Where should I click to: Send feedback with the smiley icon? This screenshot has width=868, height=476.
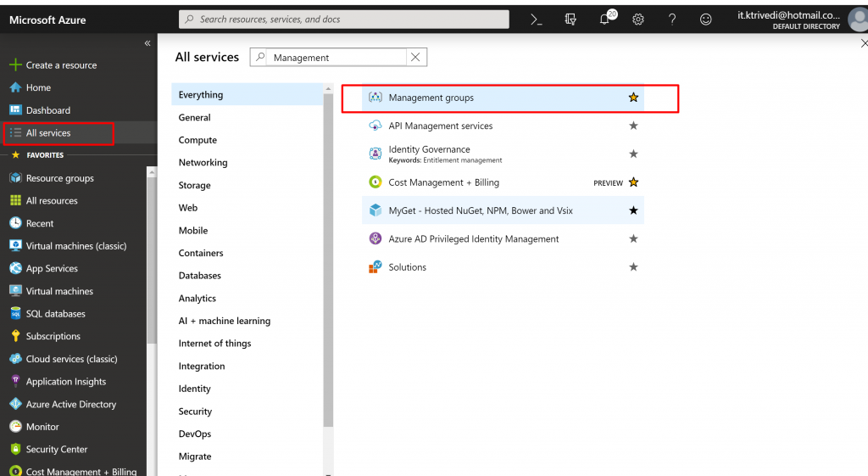706,20
